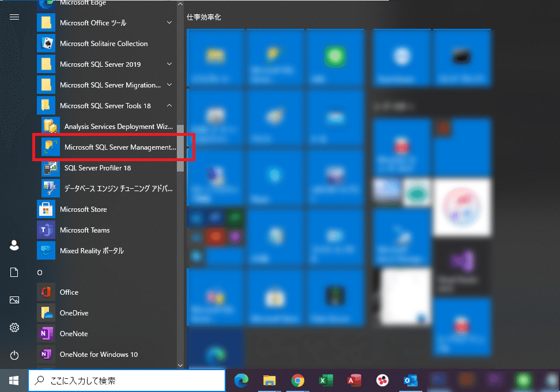Open the Pictures shortcut icon

point(14,300)
